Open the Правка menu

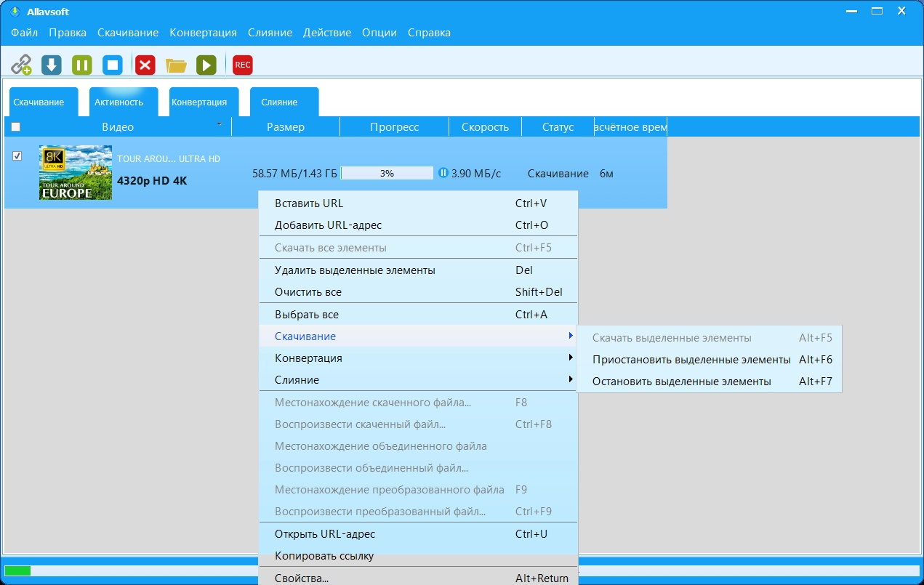pyautogui.click(x=68, y=33)
